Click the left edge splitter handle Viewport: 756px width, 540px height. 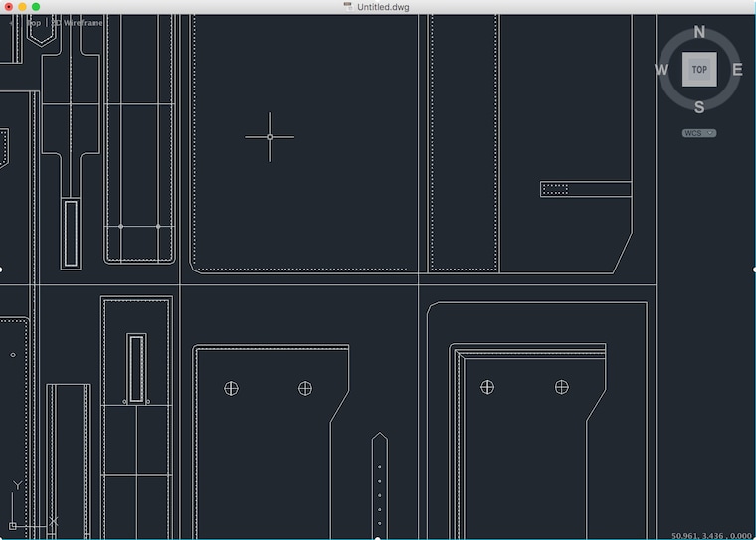click(1, 270)
